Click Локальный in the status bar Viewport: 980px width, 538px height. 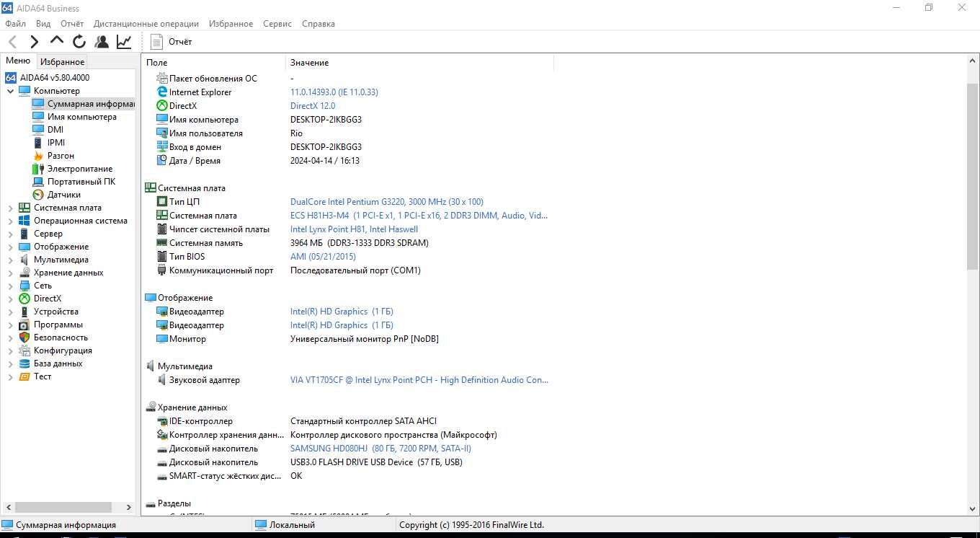[292, 525]
